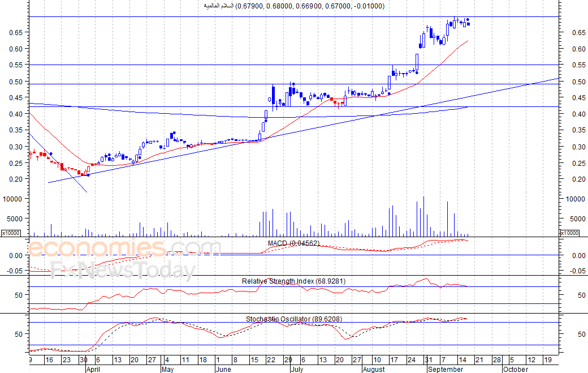
Task: Click date label 28 in September
Action: click(496, 360)
